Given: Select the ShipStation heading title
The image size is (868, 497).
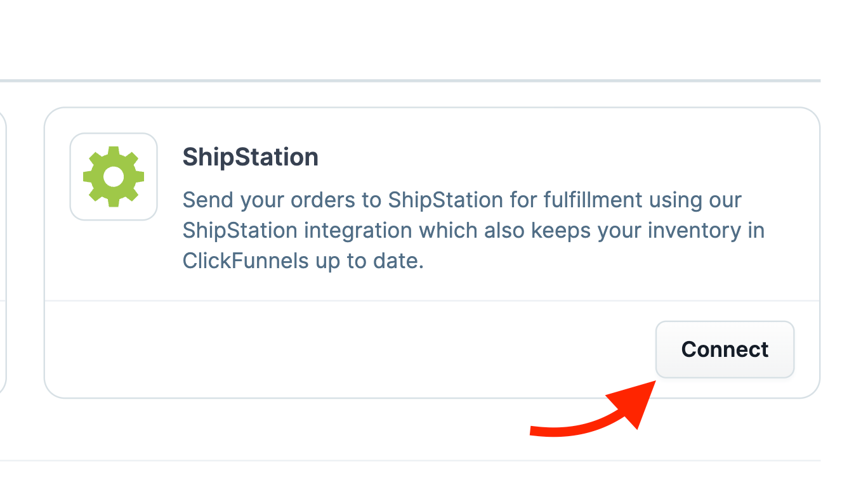Looking at the screenshot, I should tap(251, 157).
